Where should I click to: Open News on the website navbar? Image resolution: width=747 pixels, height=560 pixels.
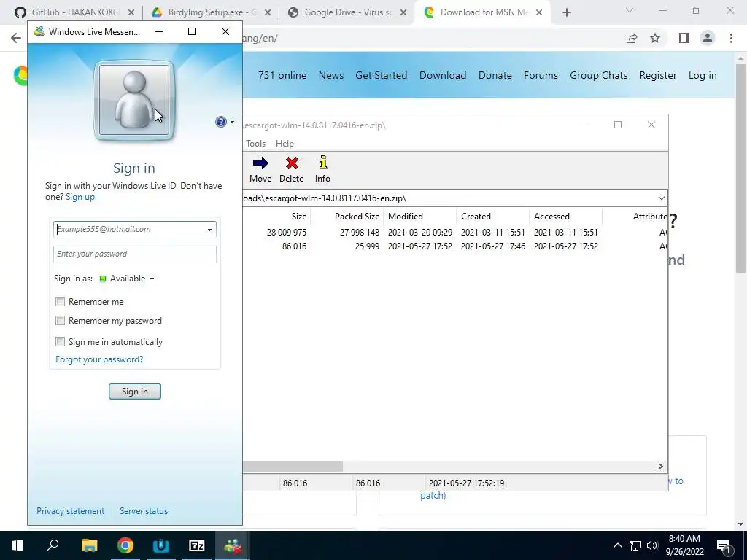(331, 75)
